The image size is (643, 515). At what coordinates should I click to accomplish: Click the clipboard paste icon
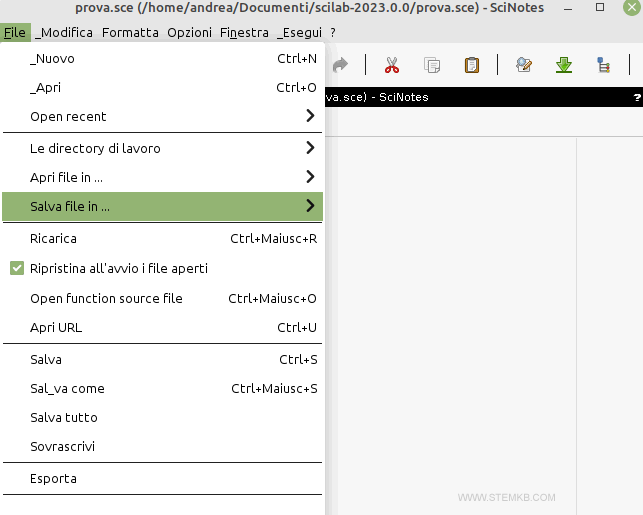[x=471, y=65]
